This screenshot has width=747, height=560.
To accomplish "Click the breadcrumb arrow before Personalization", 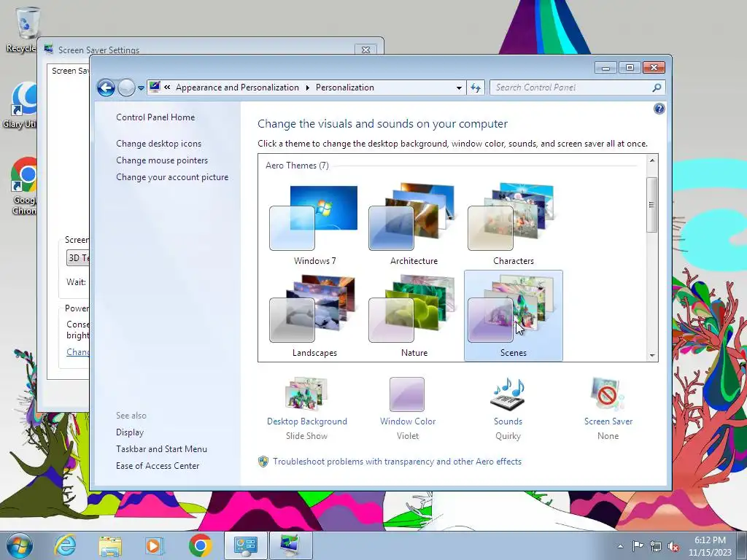I will [307, 87].
